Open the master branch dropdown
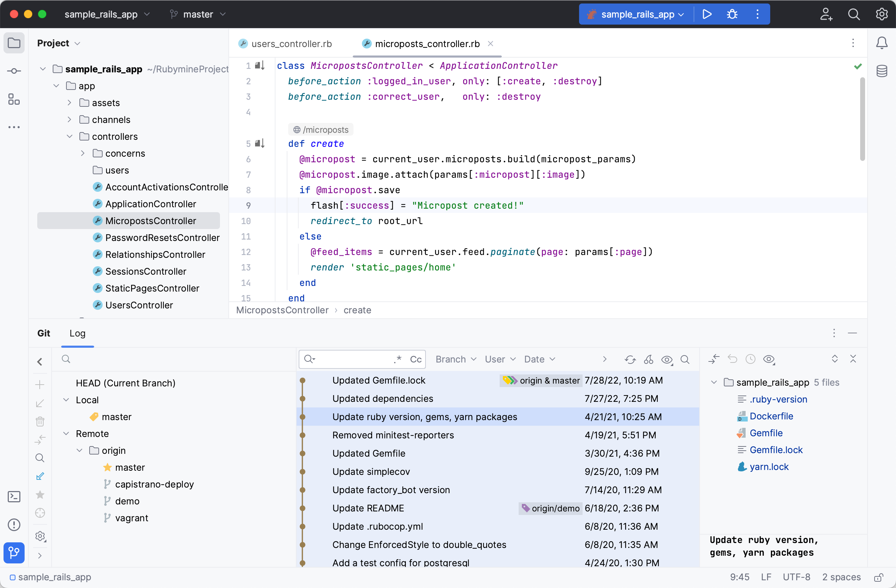Screen dimensions: 896x588 (x=197, y=14)
